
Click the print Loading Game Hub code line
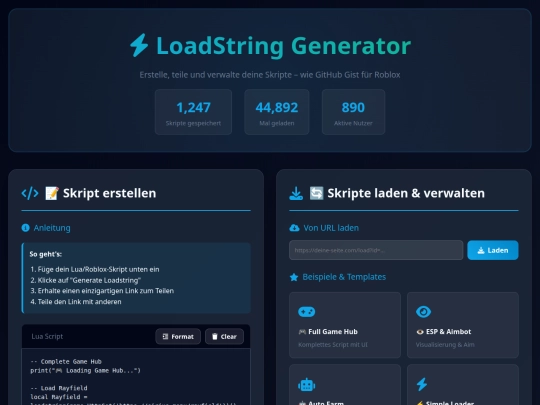(85, 371)
